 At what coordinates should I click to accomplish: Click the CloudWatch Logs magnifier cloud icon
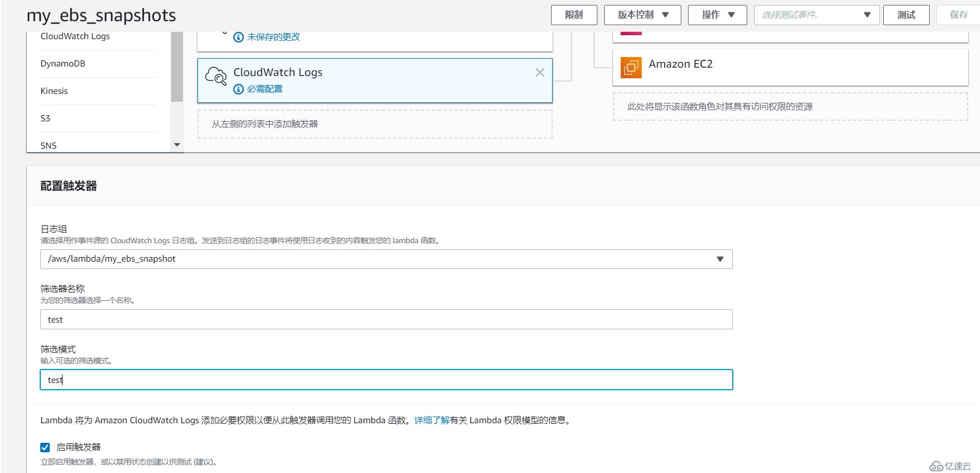[x=216, y=76]
